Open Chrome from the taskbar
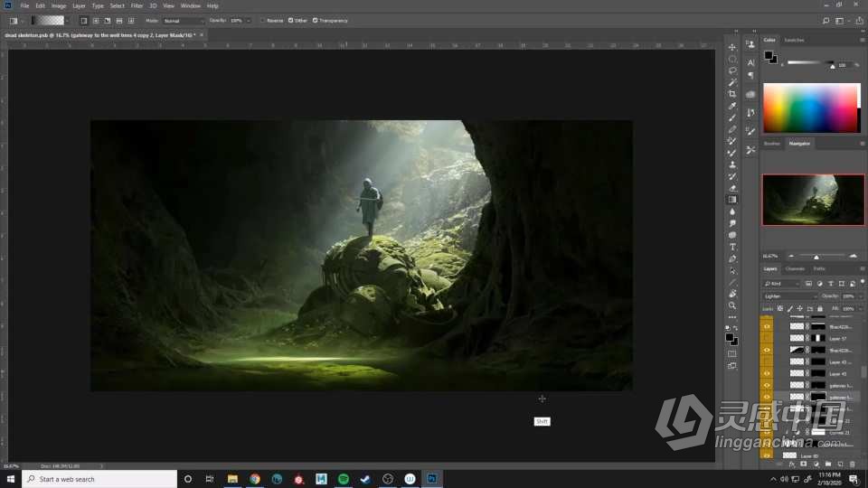 click(255, 479)
